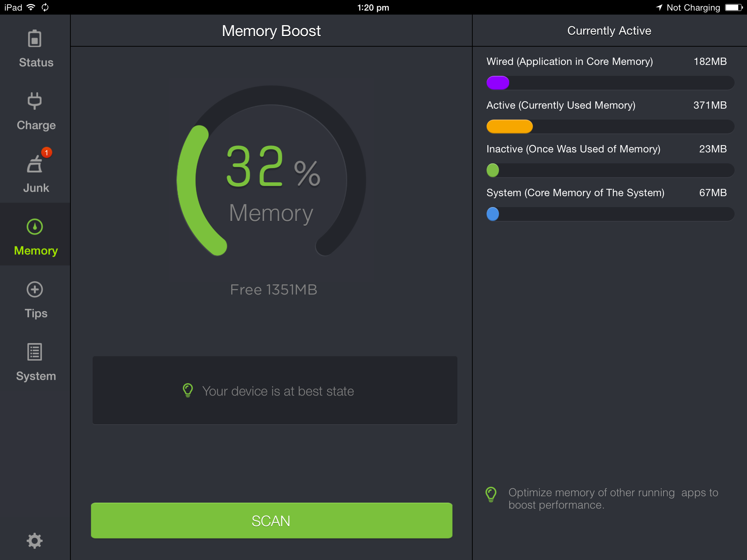747x560 pixels.
Task: Tap the 'iPad' carrier label
Action: pyautogui.click(x=13, y=7)
